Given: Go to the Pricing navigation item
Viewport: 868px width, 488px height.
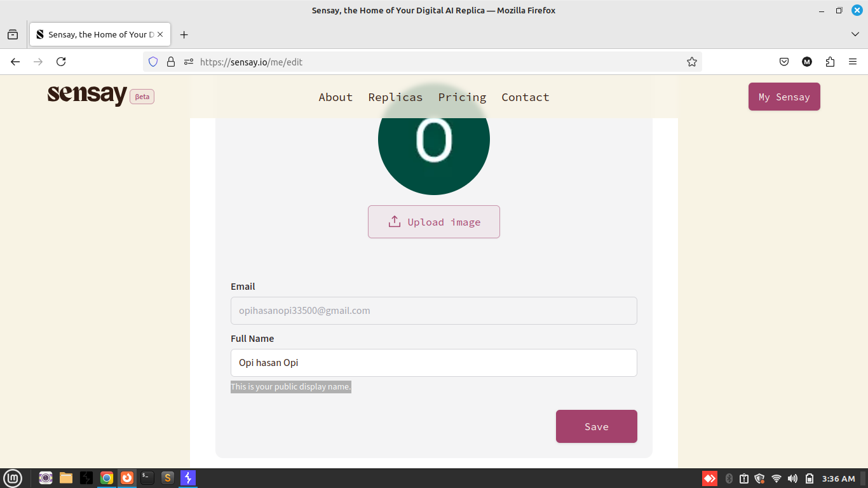Looking at the screenshot, I should pyautogui.click(x=462, y=97).
